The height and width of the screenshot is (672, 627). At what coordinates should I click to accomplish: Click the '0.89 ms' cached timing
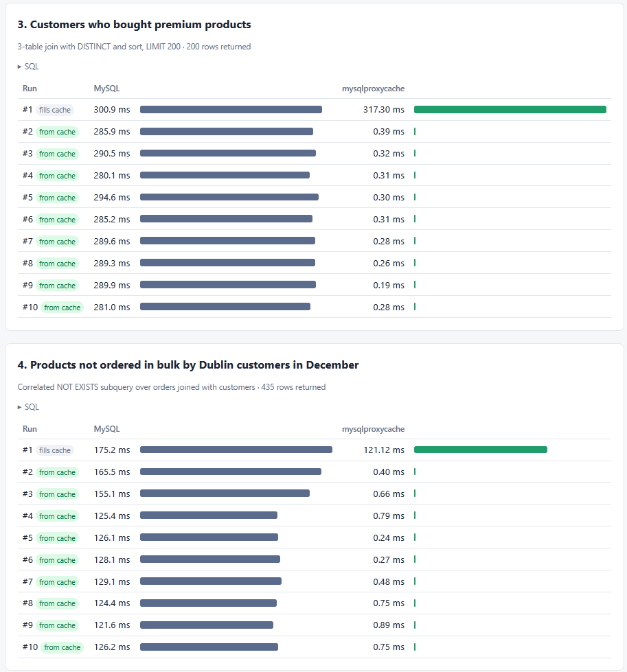(389, 625)
